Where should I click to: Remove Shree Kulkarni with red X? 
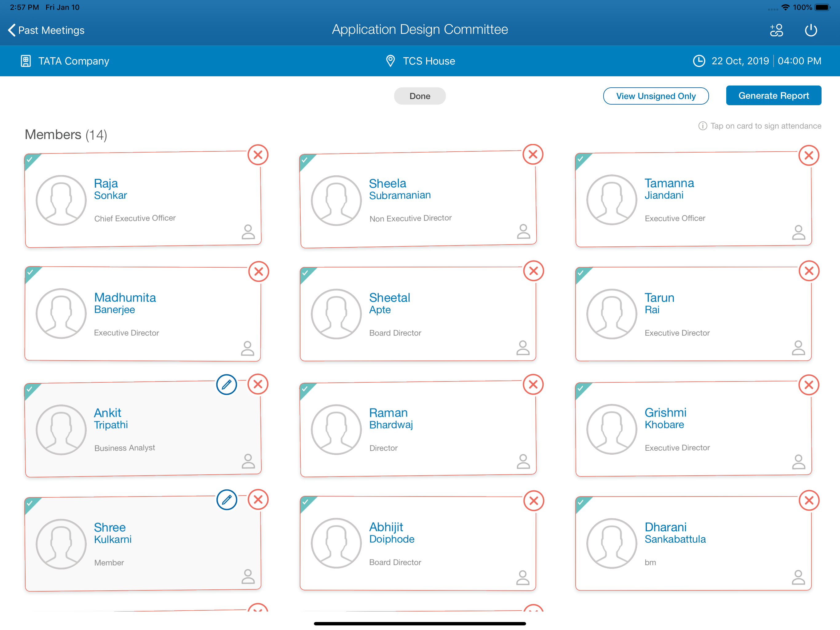258,499
